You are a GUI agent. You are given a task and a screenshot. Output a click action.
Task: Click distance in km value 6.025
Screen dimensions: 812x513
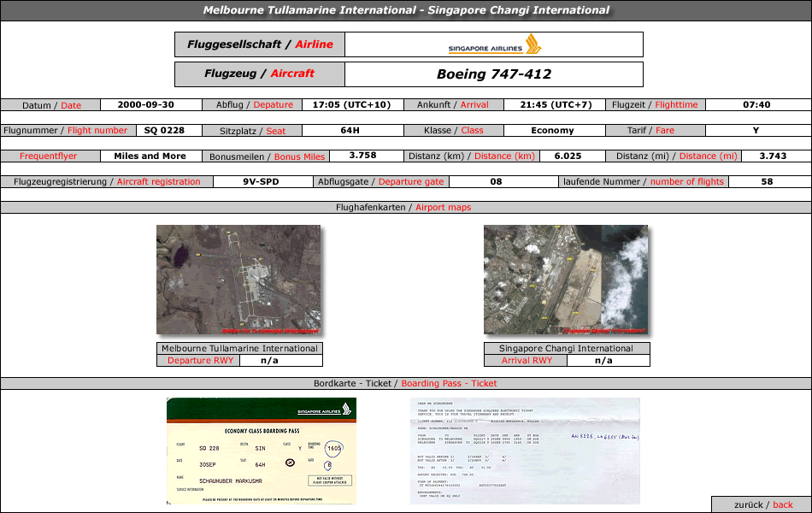[568, 156]
